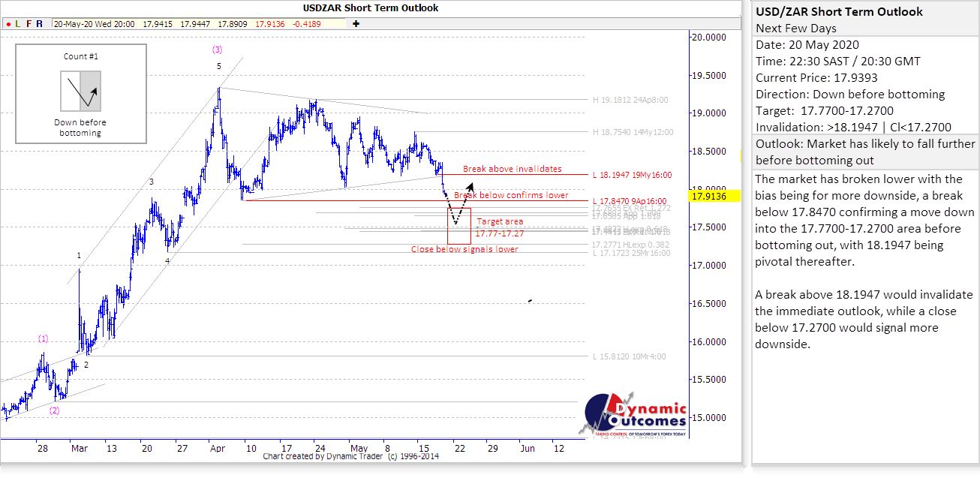Click the Mar label on date axis

pyautogui.click(x=80, y=448)
